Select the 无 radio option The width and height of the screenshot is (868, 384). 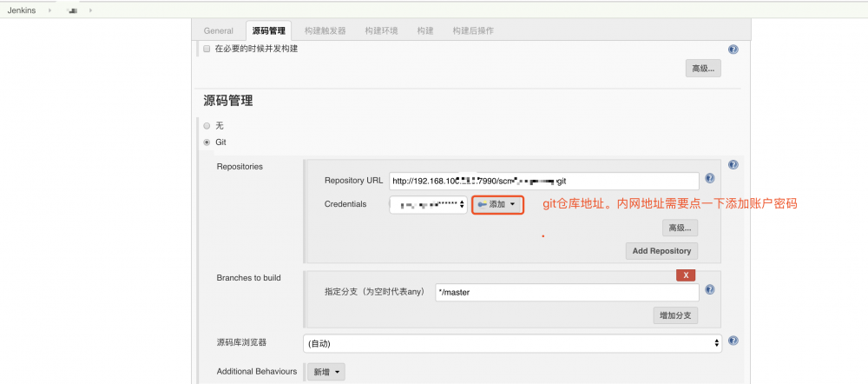pyautogui.click(x=207, y=126)
